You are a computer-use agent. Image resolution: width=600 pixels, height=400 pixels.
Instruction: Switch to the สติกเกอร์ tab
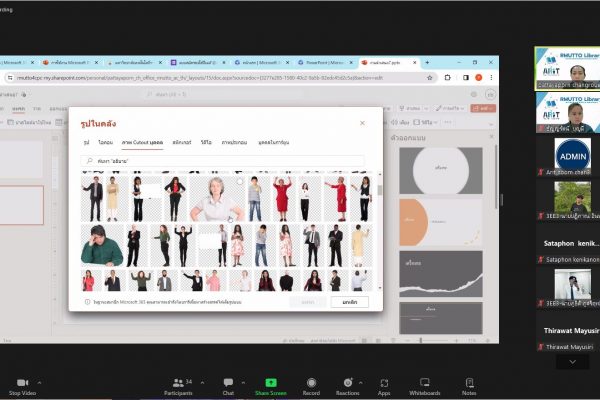tap(182, 142)
